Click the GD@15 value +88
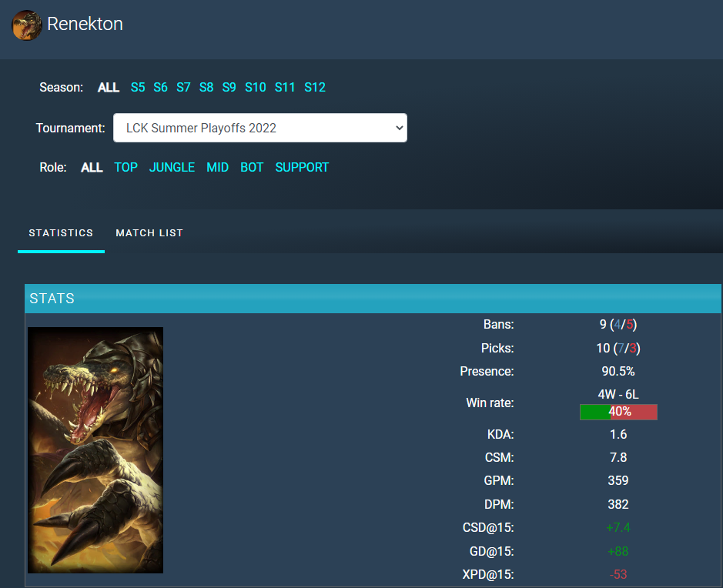This screenshot has height=588, width=723. coord(618,552)
